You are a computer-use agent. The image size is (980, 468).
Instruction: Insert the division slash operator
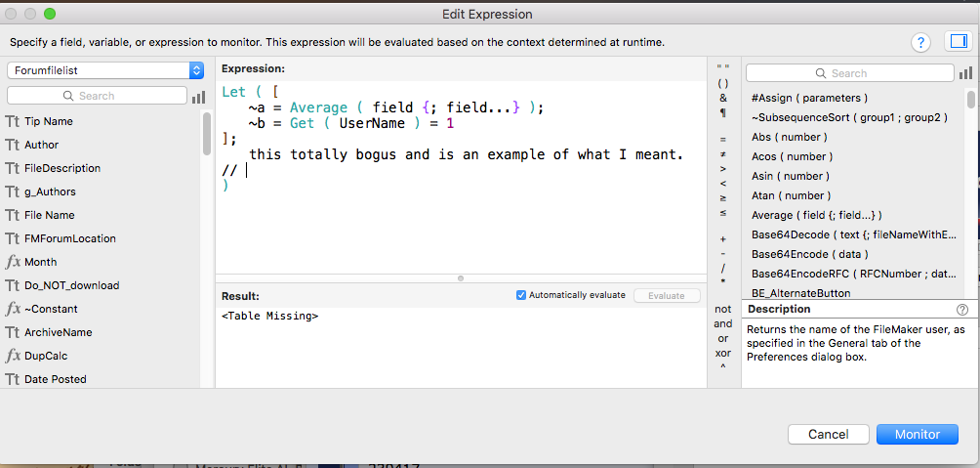[x=723, y=268]
